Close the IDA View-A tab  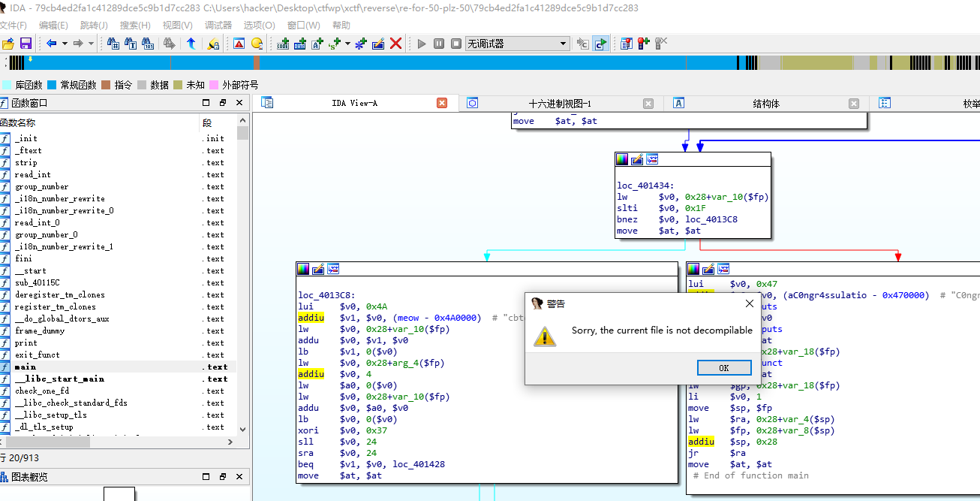(x=443, y=103)
